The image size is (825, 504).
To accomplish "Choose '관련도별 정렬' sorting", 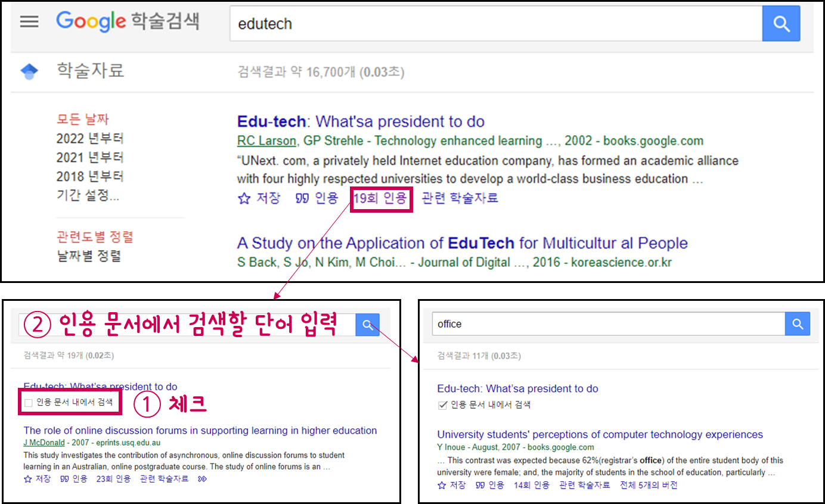I will (95, 237).
